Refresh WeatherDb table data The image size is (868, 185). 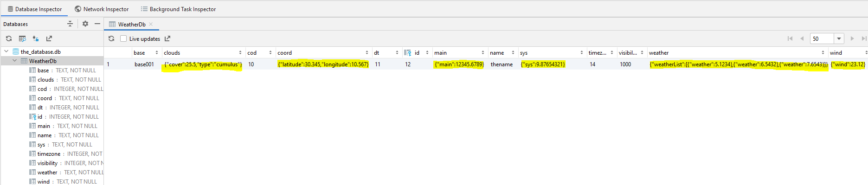tap(111, 38)
